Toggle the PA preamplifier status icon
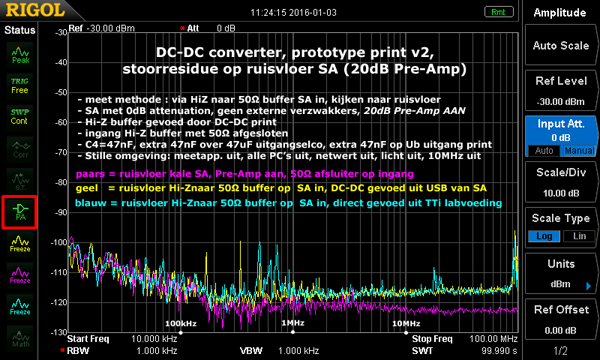 [x=20, y=212]
